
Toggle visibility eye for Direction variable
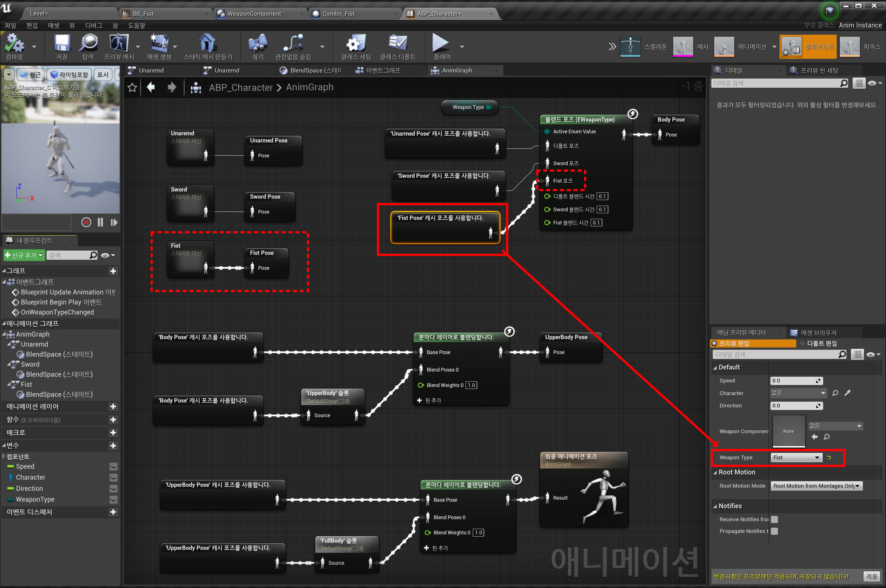[x=113, y=489]
